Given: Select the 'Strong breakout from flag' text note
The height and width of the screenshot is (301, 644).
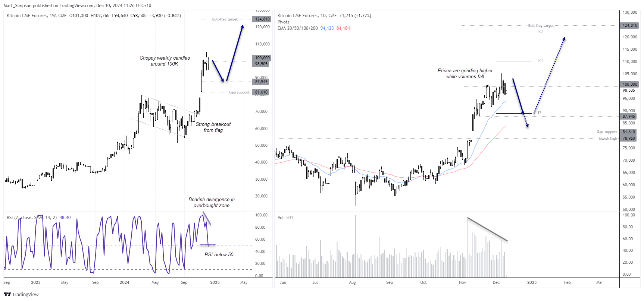Looking at the screenshot, I should click(x=213, y=127).
